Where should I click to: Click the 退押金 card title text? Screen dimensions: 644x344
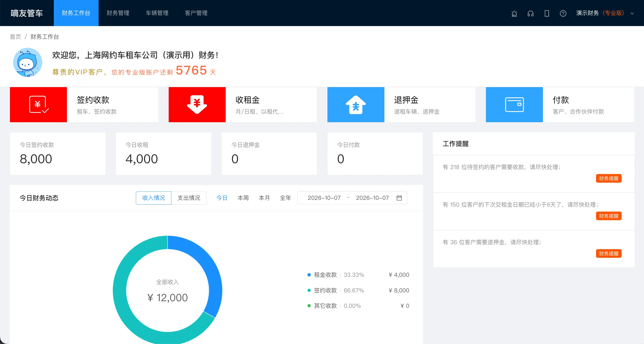coord(406,100)
